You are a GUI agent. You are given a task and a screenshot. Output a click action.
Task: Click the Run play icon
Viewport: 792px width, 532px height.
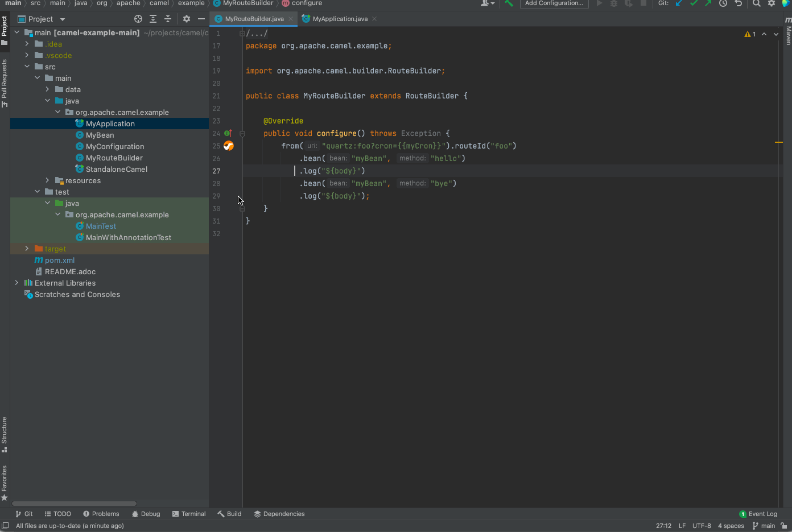click(x=599, y=3)
